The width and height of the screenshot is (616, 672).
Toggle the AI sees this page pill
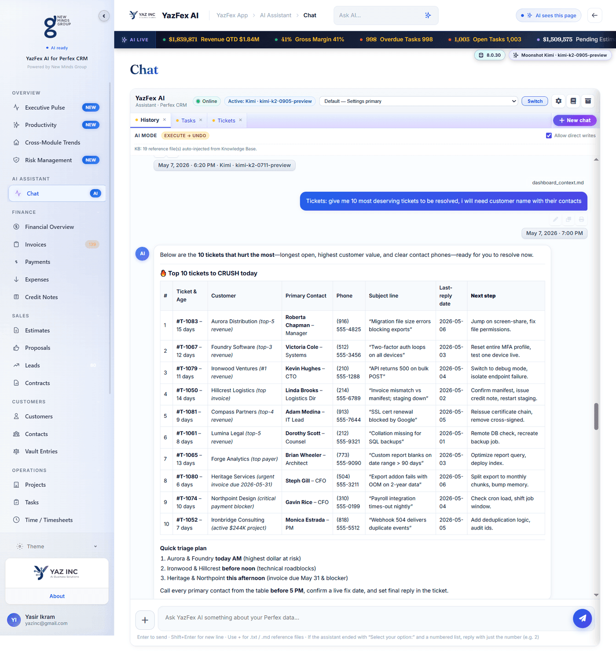pos(548,15)
